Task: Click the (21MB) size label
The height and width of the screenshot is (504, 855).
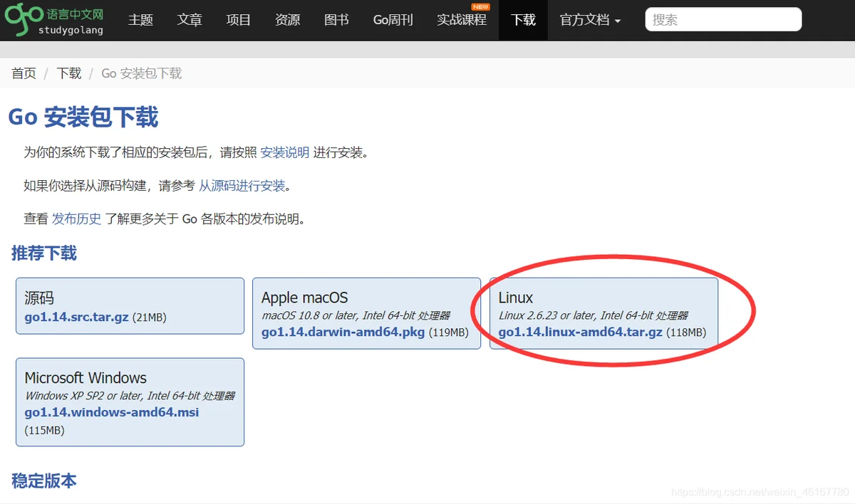Action: click(x=149, y=317)
